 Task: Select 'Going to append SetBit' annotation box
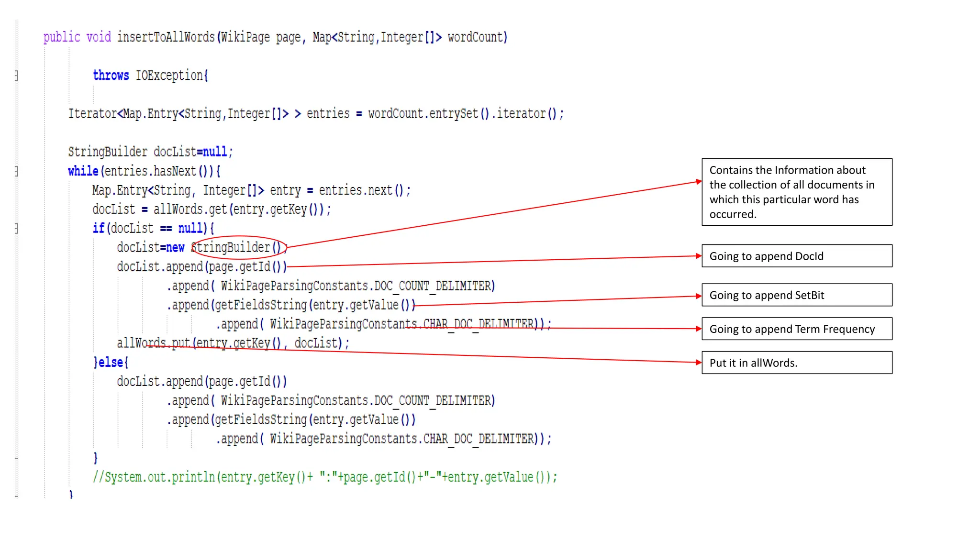pyautogui.click(x=796, y=295)
